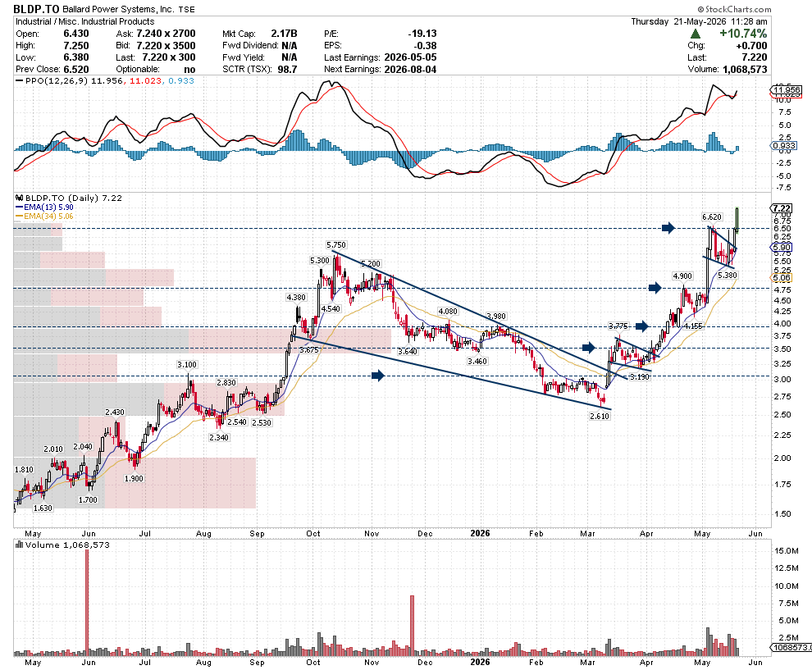Click the bar icon before the Volume label
Screen dimensions: 812x670
coord(19,545)
